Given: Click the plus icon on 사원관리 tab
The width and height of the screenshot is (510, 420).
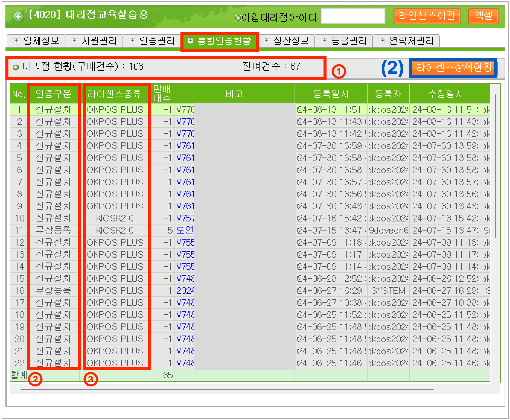Looking at the screenshot, I should click(x=74, y=41).
